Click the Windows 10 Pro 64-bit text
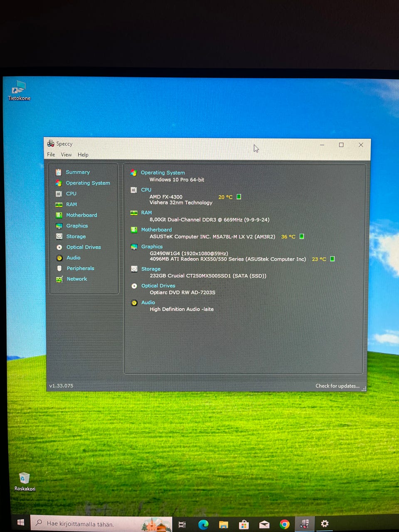 [177, 180]
